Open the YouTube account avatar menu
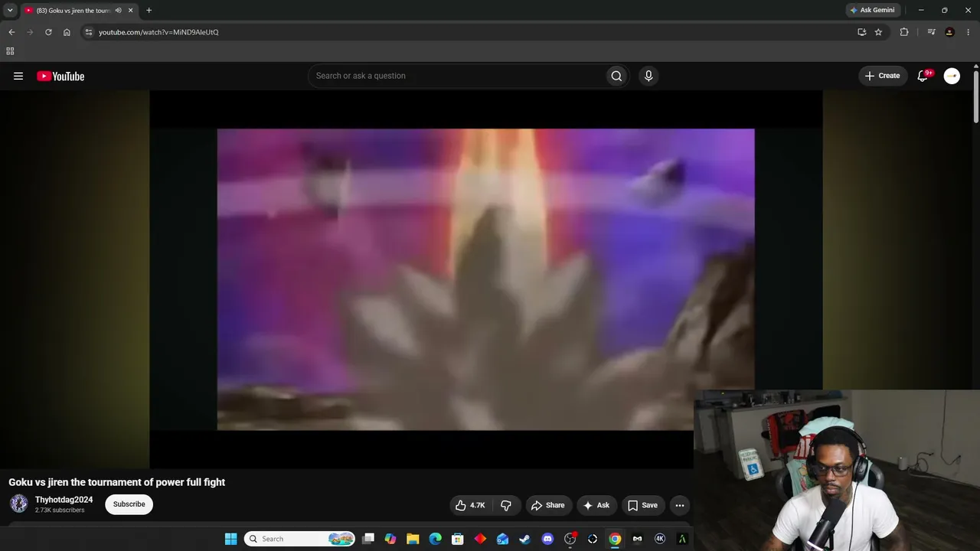 (952, 76)
